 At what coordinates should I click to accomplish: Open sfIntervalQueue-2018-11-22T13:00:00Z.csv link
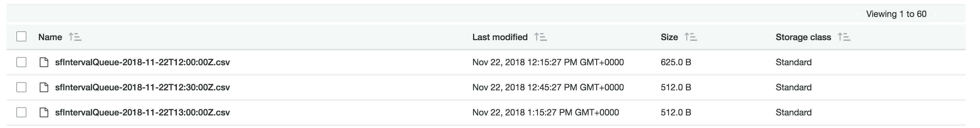pos(142,112)
